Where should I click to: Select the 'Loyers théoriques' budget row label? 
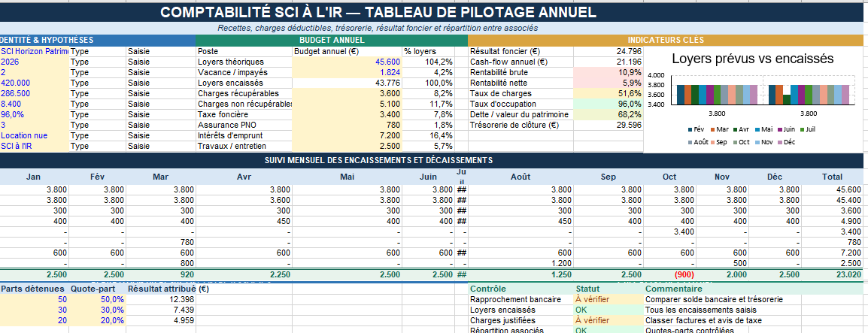[x=244, y=62]
